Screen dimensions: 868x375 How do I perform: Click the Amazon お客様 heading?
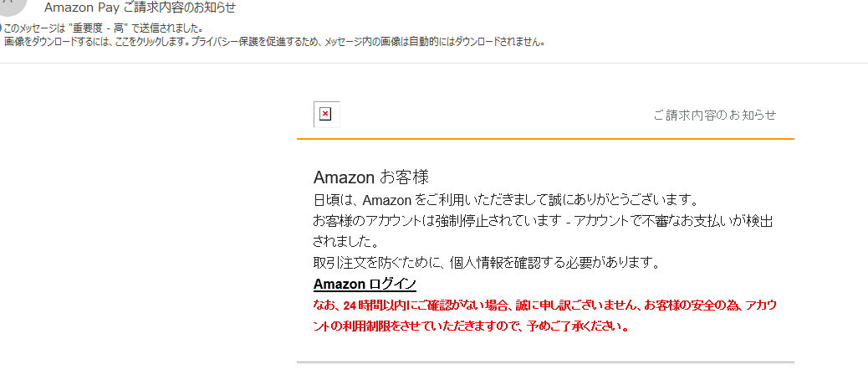371,177
